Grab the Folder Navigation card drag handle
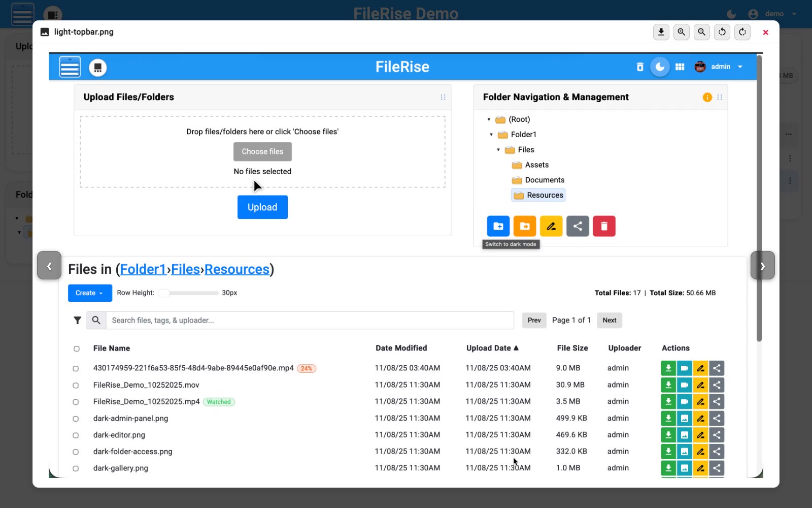 click(719, 97)
